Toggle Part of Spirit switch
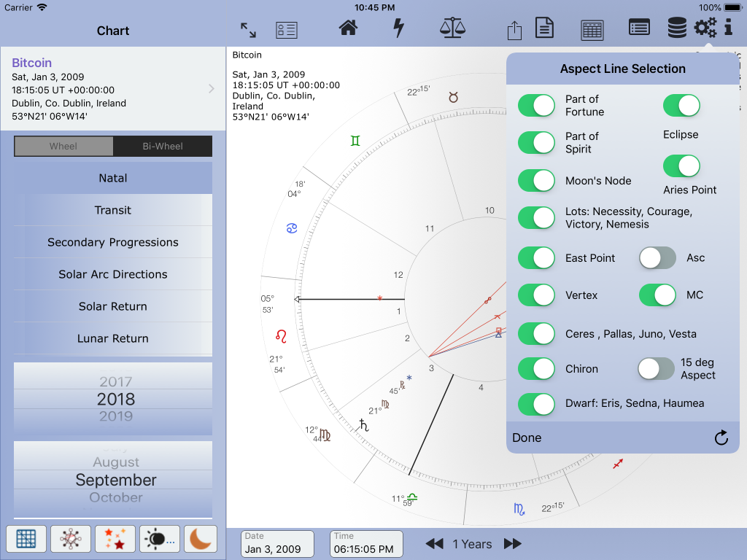 point(536,142)
